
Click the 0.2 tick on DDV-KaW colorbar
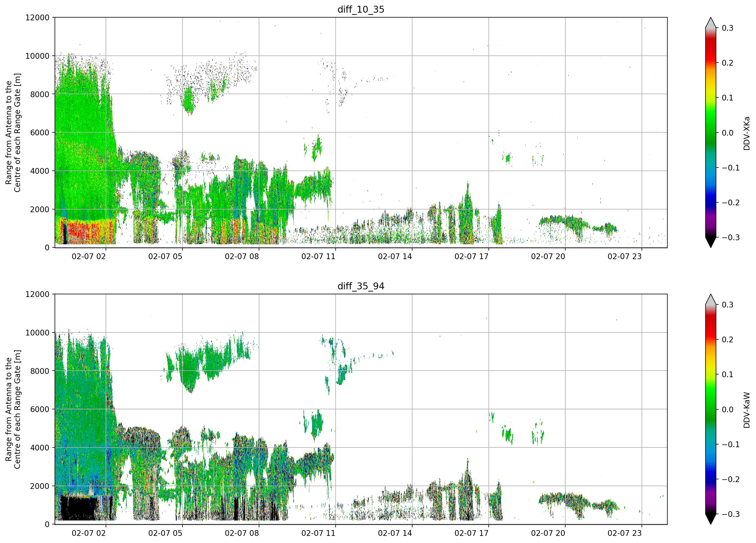[x=728, y=340]
